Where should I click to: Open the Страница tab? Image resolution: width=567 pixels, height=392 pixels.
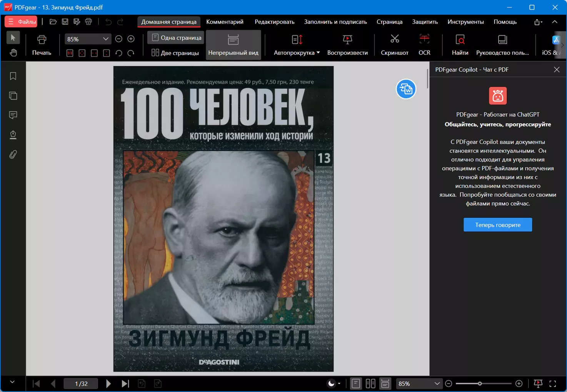[389, 22]
